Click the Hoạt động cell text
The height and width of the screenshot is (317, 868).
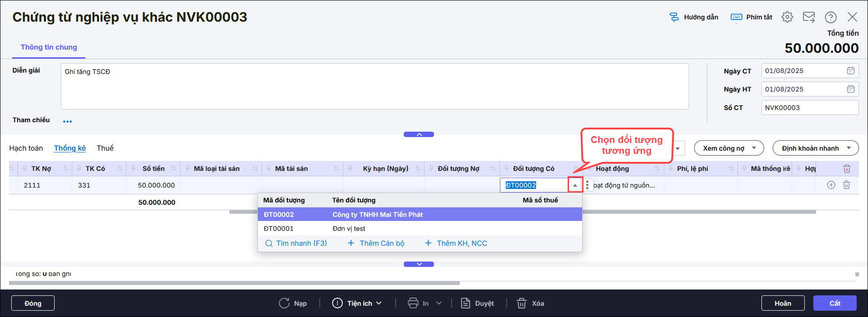click(x=624, y=185)
